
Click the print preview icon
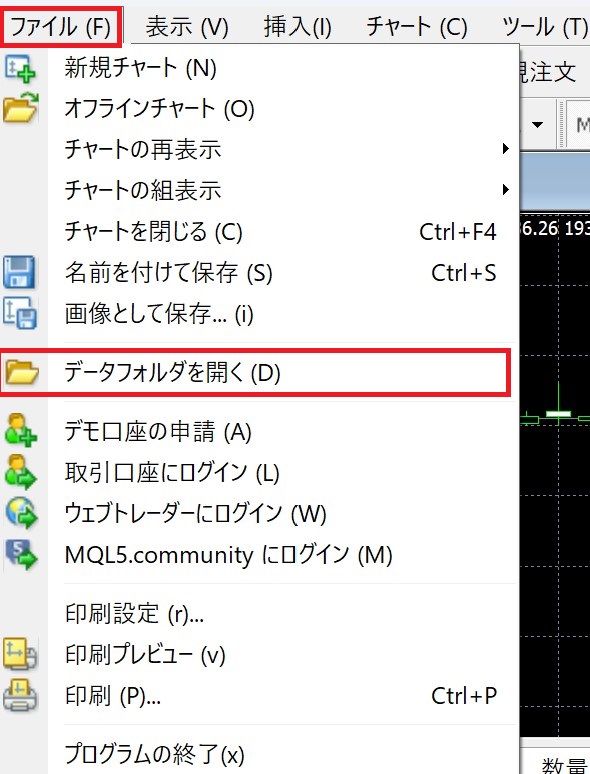click(20, 654)
